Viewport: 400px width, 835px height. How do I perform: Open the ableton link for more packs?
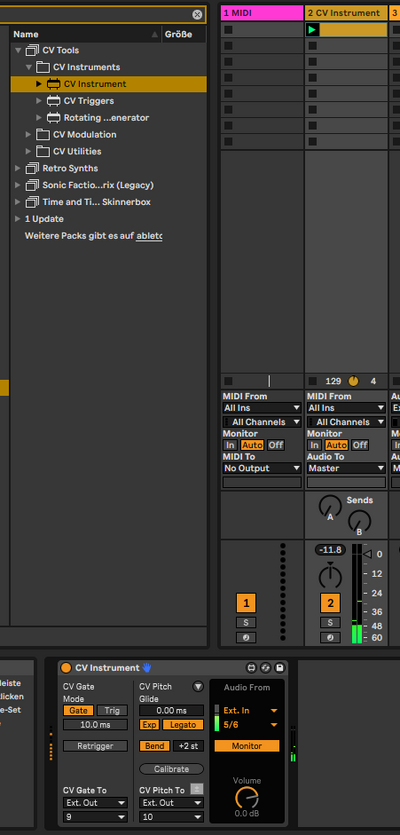[x=149, y=236]
